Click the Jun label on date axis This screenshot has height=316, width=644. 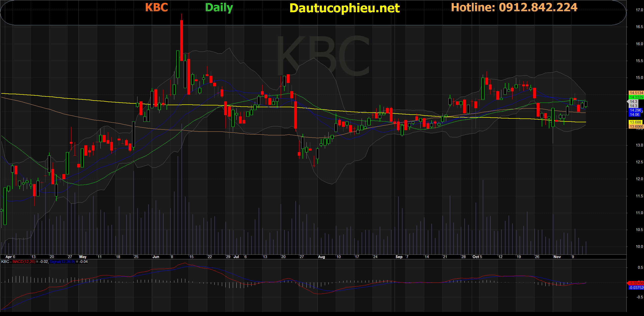[156, 257]
